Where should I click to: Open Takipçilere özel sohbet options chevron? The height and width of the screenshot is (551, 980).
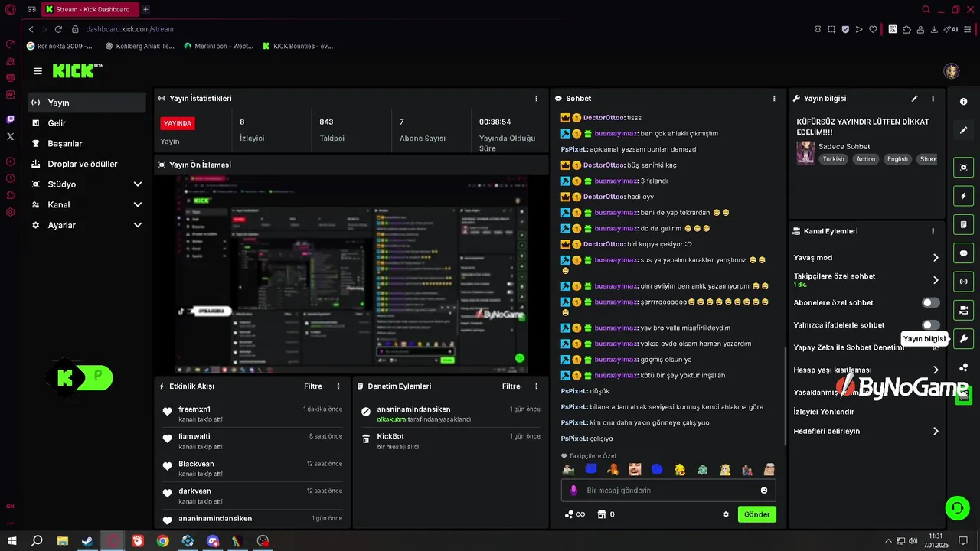(936, 280)
